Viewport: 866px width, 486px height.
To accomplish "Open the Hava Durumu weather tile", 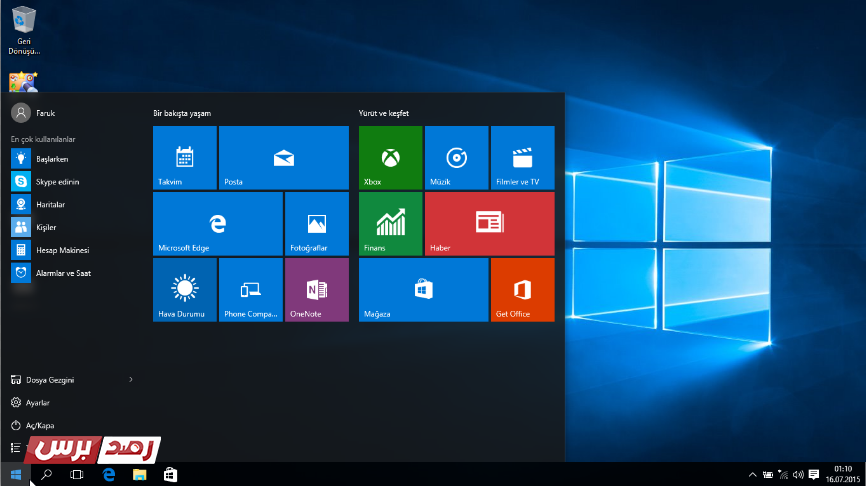I will tap(184, 290).
